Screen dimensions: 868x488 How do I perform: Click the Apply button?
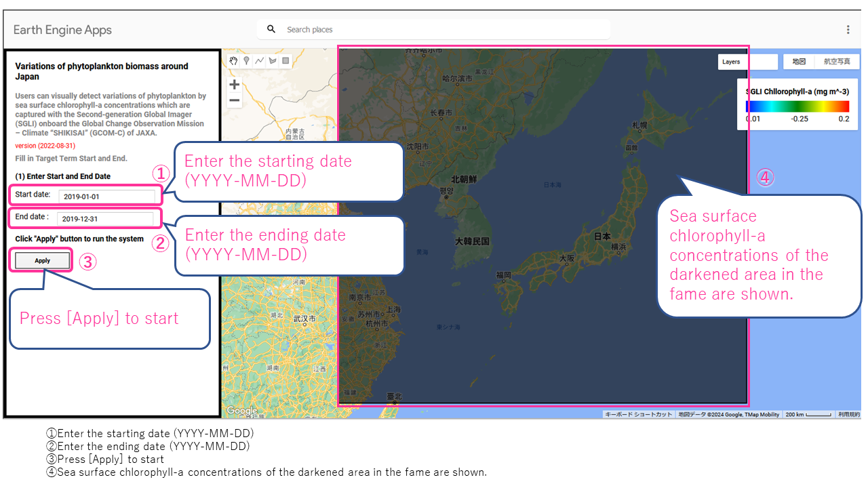(x=42, y=260)
